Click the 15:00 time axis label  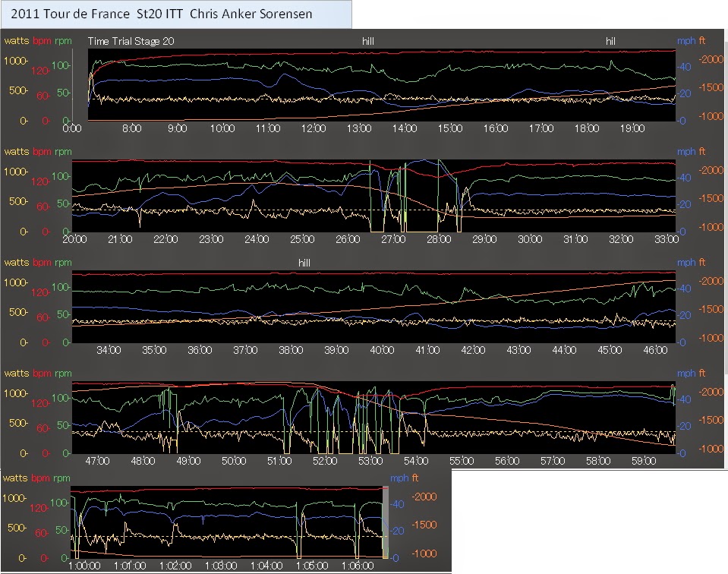point(450,128)
